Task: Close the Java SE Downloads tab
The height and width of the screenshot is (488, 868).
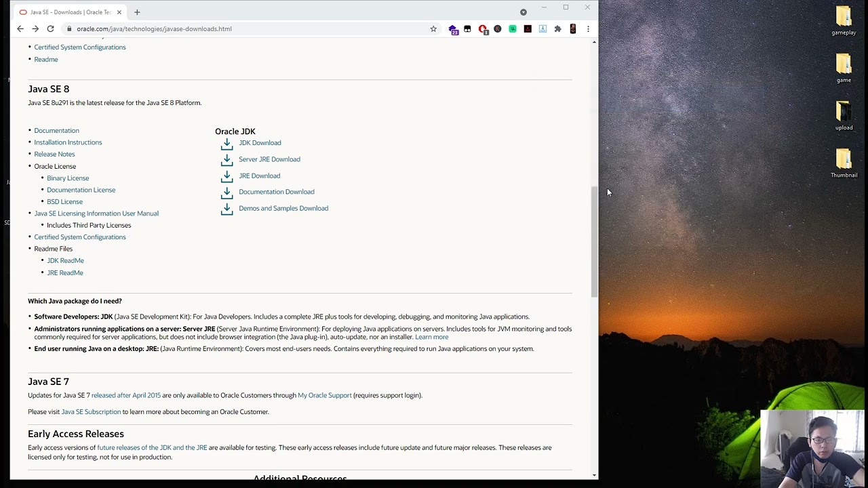Action: coord(119,12)
